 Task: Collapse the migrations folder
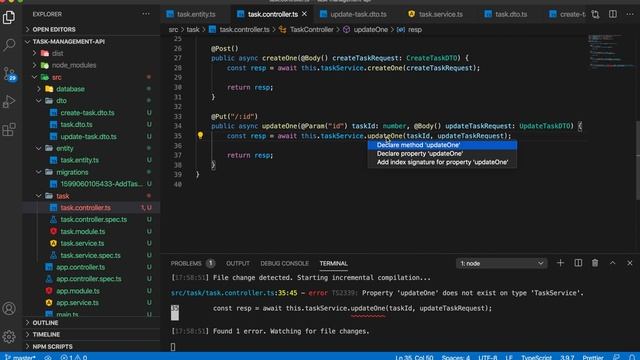coord(72,172)
